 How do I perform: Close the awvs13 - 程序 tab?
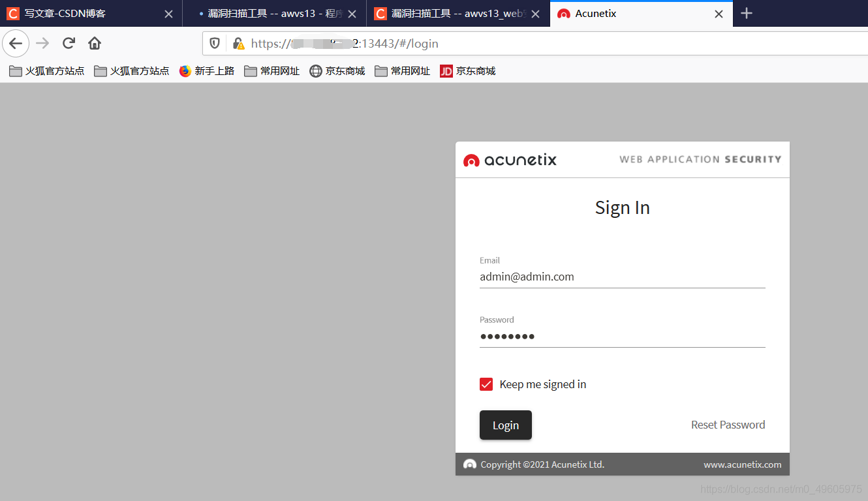(353, 14)
